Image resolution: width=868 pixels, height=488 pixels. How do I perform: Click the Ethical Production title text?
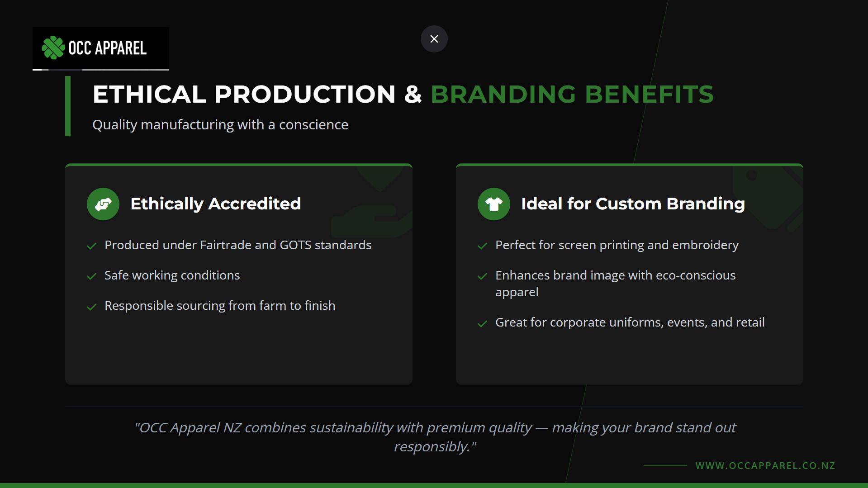click(x=244, y=94)
